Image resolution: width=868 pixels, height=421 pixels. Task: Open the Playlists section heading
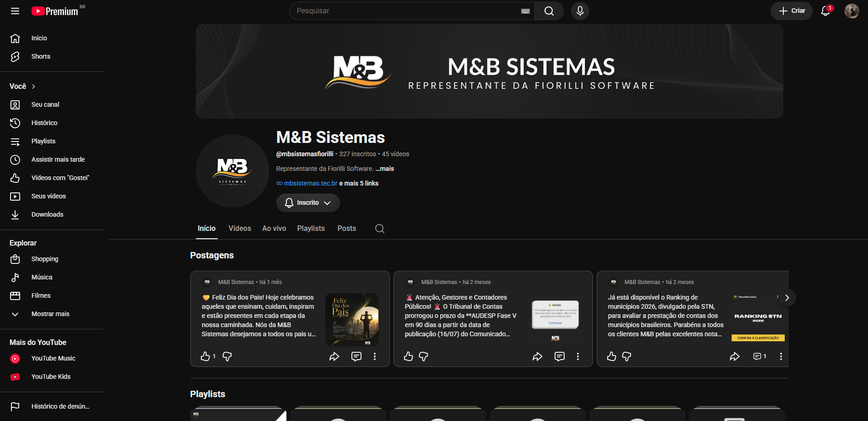point(208,394)
